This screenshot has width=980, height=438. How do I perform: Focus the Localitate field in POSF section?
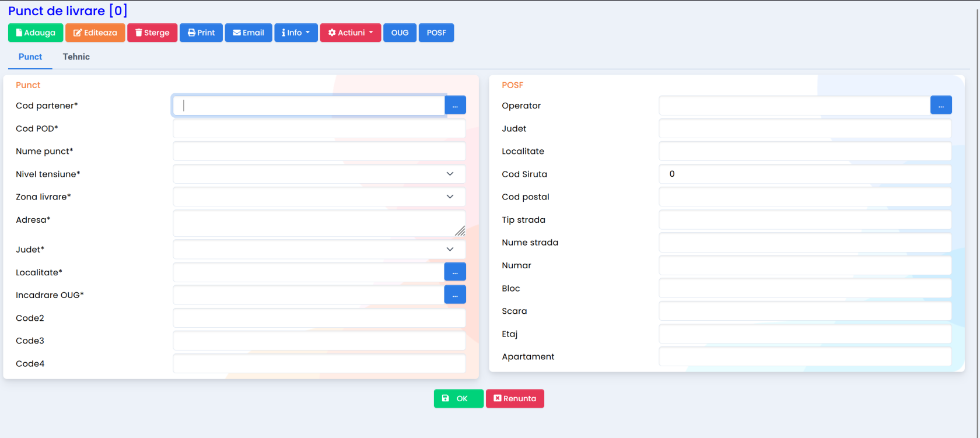point(805,151)
